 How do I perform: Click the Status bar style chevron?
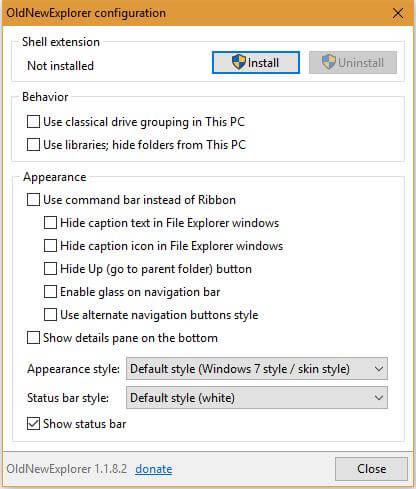(x=378, y=398)
